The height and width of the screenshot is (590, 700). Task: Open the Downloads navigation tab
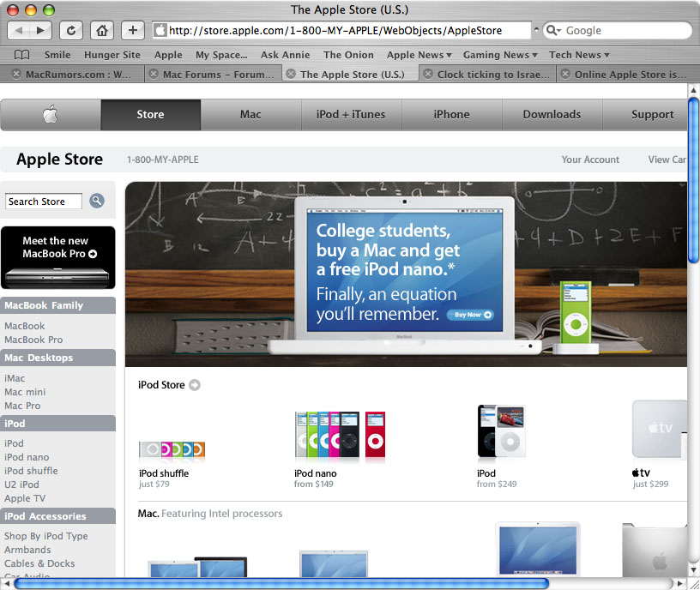point(552,115)
